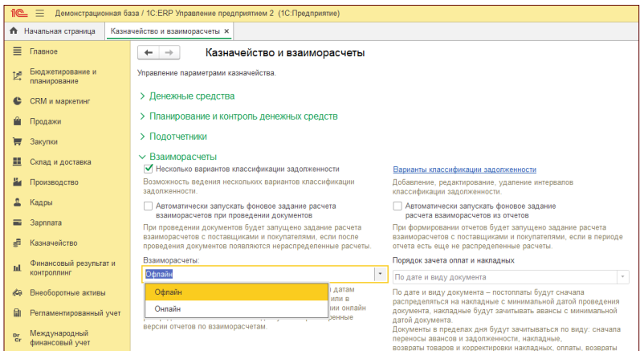Click the home icon of Начальная страница
This screenshot has height=351, width=644.
(x=14, y=31)
